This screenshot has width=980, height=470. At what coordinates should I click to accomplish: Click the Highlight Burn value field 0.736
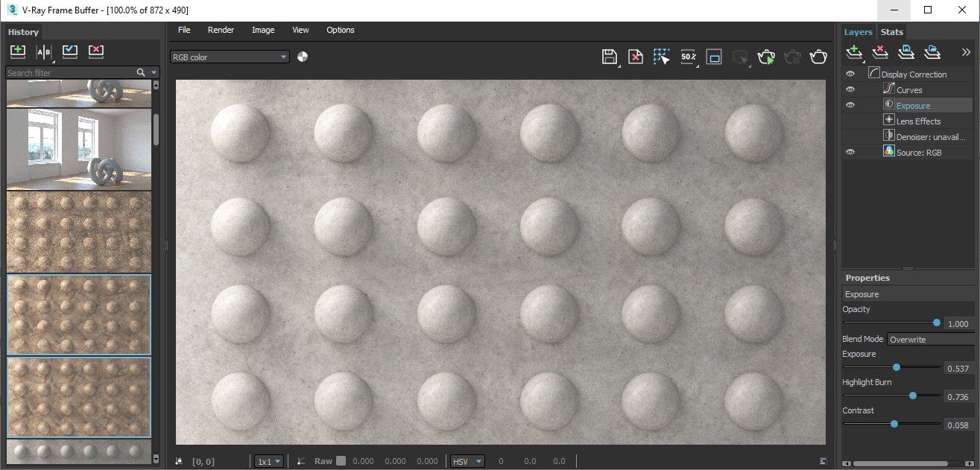click(958, 397)
